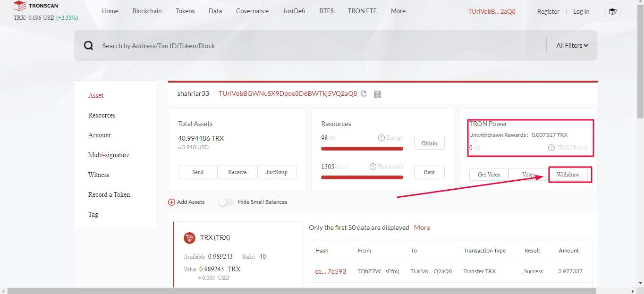Click the Add Assets plus icon
The height and width of the screenshot is (294, 644).
pyautogui.click(x=171, y=202)
